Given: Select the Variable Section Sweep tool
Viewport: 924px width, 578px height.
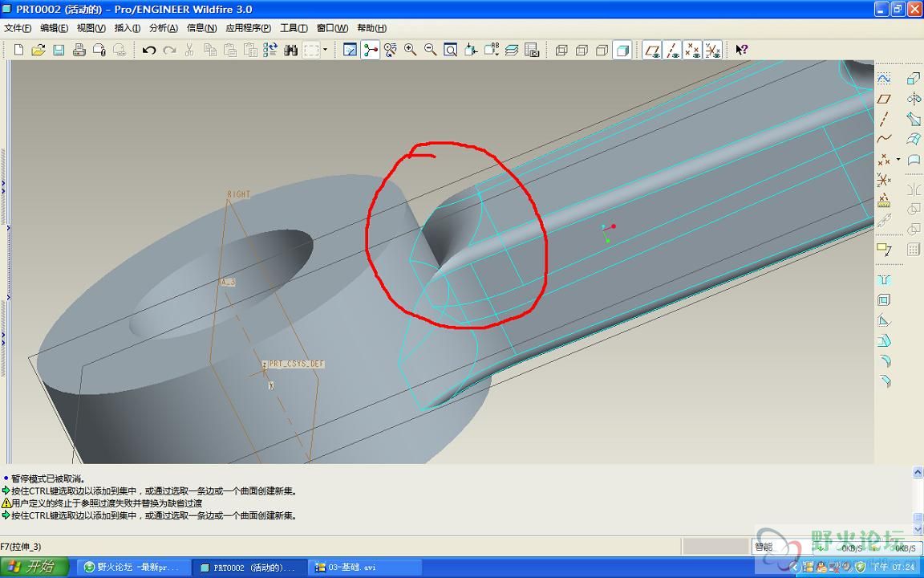Looking at the screenshot, I should point(914,119).
